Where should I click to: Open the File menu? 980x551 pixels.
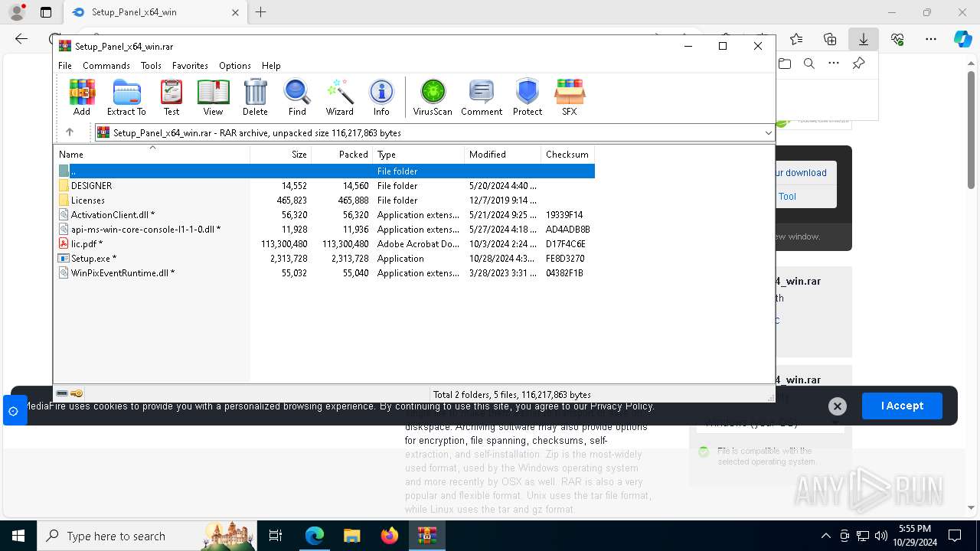(x=65, y=66)
